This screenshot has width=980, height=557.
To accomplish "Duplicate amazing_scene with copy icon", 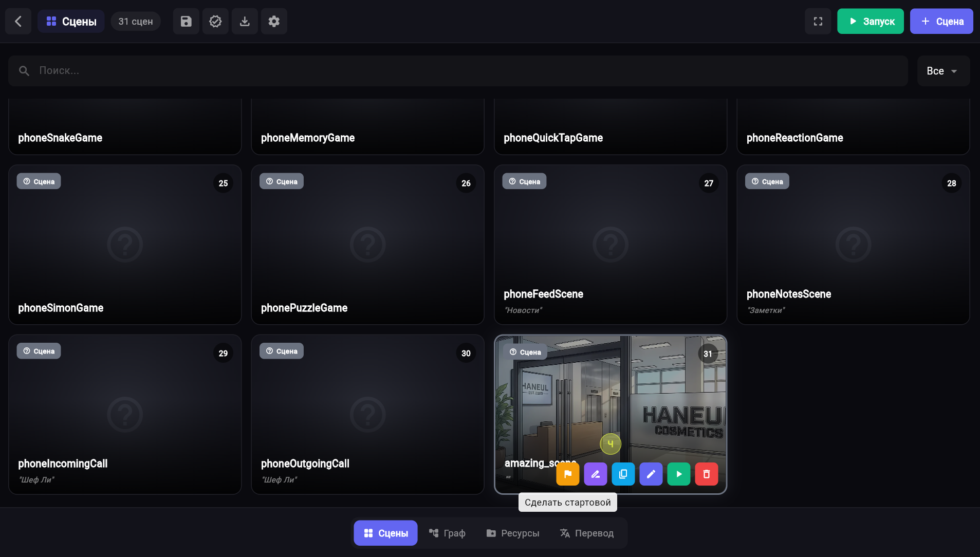I will click(x=623, y=474).
